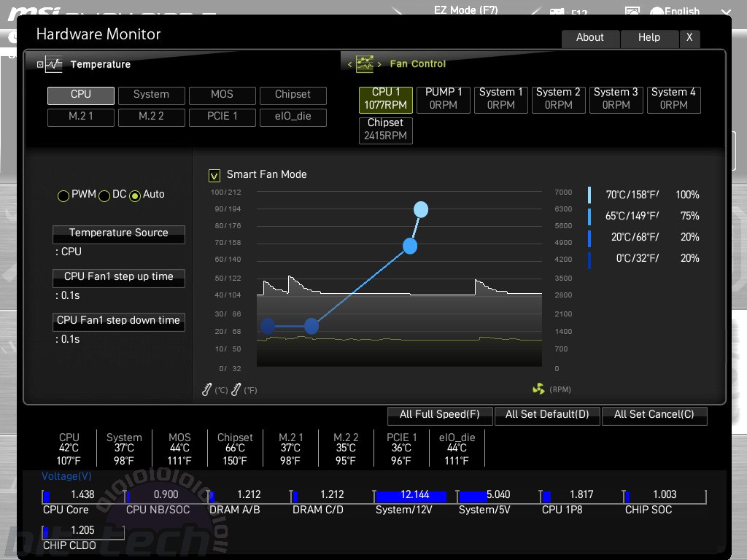
Task: Select the System 3 fan
Action: 616,99
